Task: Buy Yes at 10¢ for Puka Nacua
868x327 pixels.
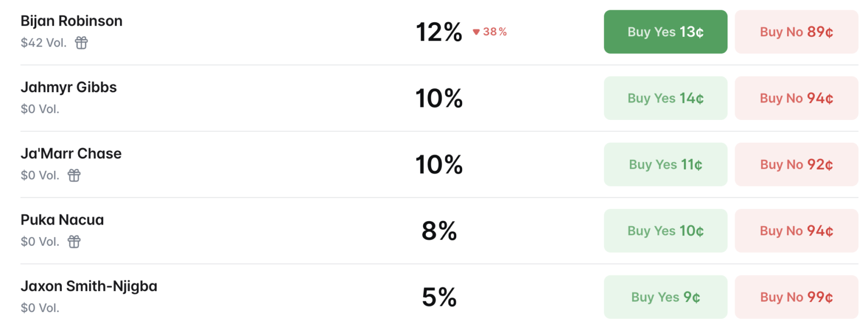Action: [x=665, y=230]
